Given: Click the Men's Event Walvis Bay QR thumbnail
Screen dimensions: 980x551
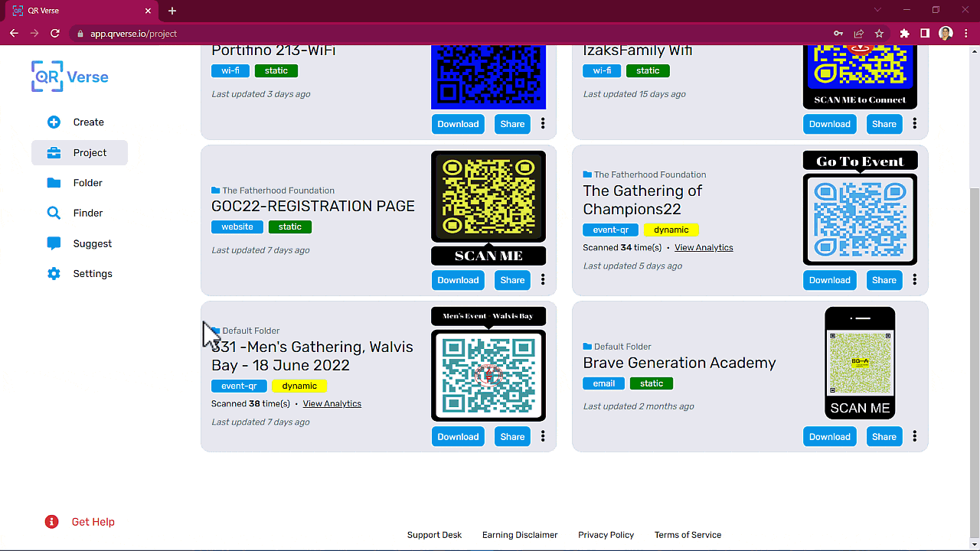Looking at the screenshot, I should (x=488, y=364).
